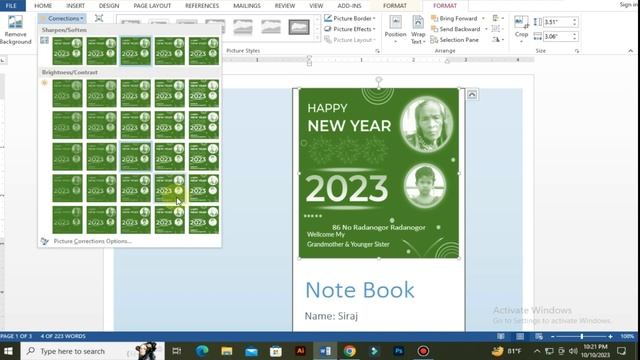Screen dimensions: 640x360
Task: Click the 100% zoom level
Action: tap(627, 336)
